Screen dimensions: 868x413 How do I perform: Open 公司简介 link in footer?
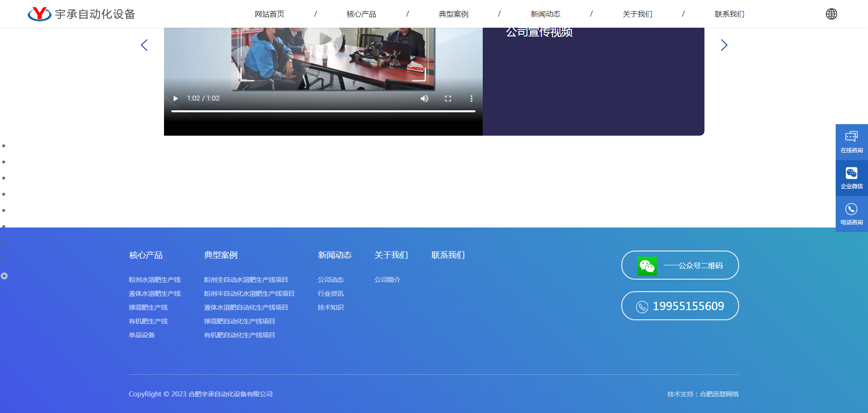pos(387,280)
